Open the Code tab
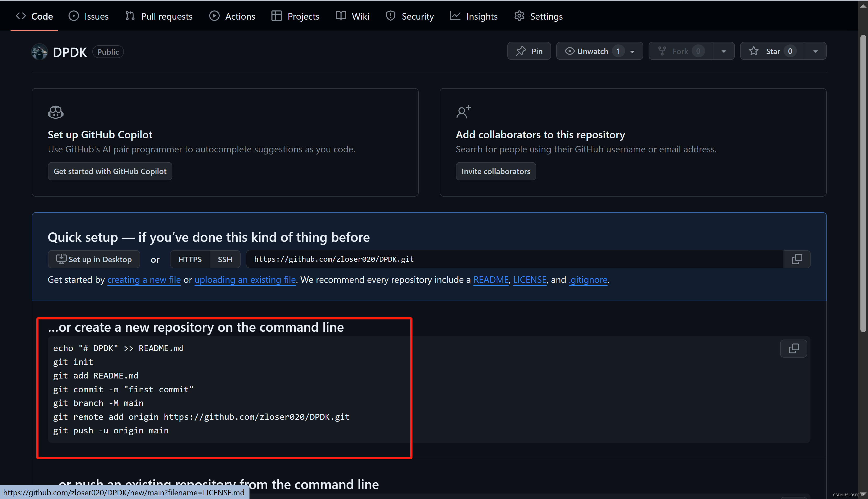 pos(34,16)
